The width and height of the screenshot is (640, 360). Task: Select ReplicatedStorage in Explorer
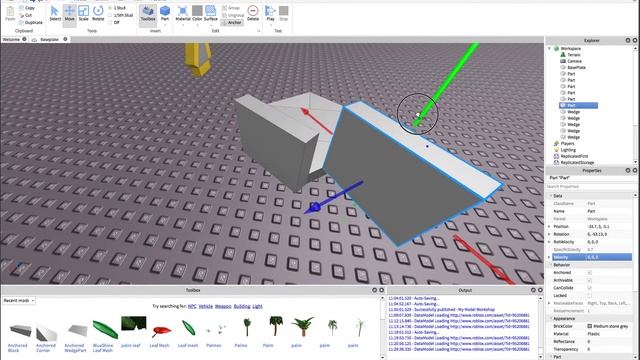[573, 162]
